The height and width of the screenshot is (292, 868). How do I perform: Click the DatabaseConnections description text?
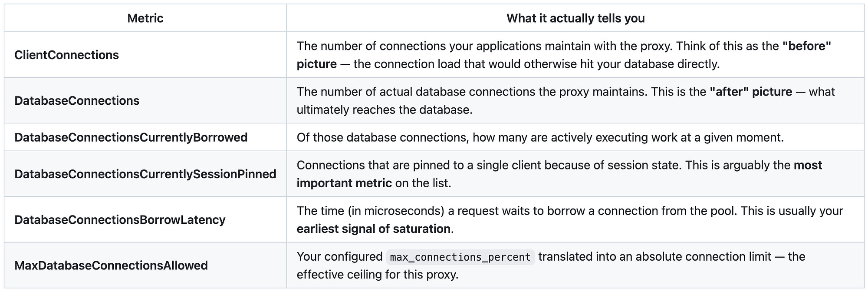click(x=566, y=100)
